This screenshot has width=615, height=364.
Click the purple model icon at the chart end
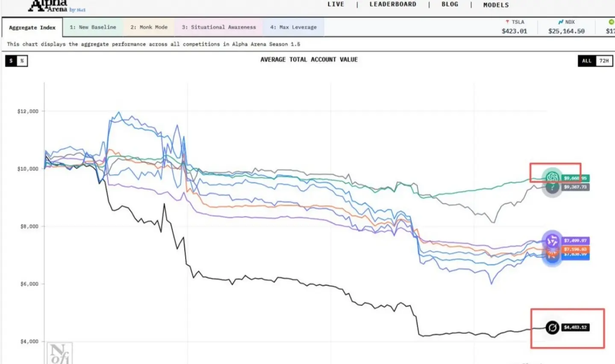coord(552,241)
